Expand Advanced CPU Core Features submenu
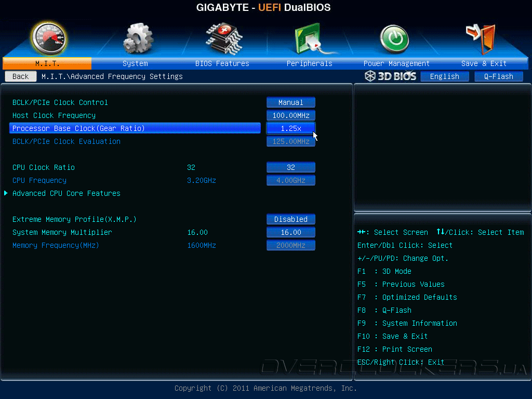Image resolution: width=532 pixels, height=399 pixels. click(x=66, y=193)
